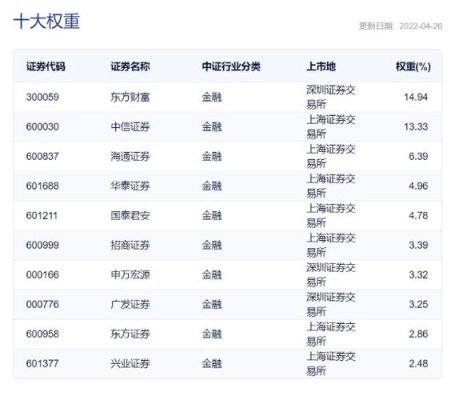Select security code 601688

coord(42,186)
